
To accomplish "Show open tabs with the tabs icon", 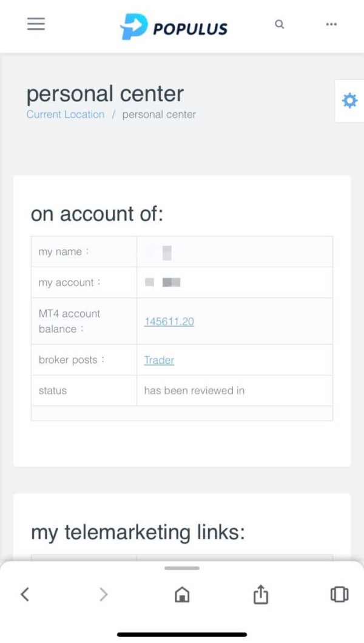I will pyautogui.click(x=339, y=594).
